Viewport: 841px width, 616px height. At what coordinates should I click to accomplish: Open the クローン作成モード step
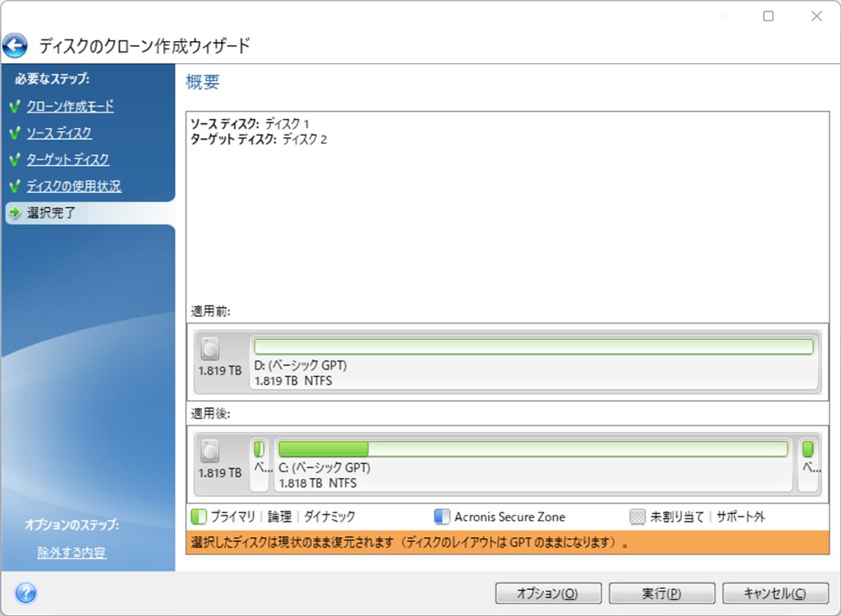tap(71, 106)
